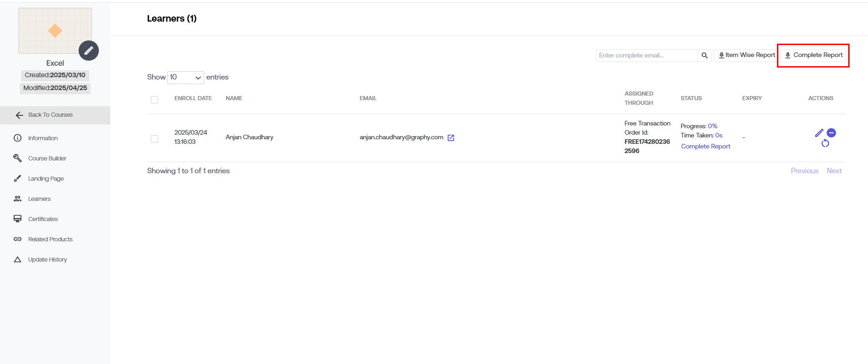Toggle the select-all checkbox in table header
The height and width of the screenshot is (364, 868).
point(154,100)
